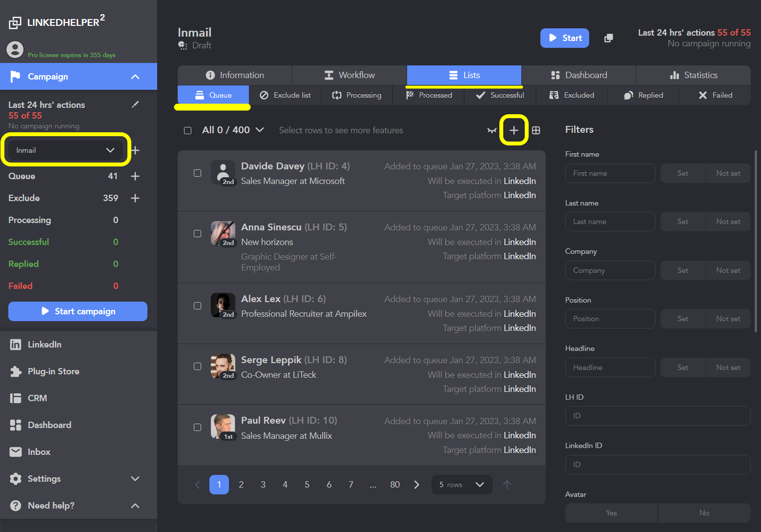Toggle grid view icon above list
The height and width of the screenshot is (532, 761).
[x=536, y=130]
